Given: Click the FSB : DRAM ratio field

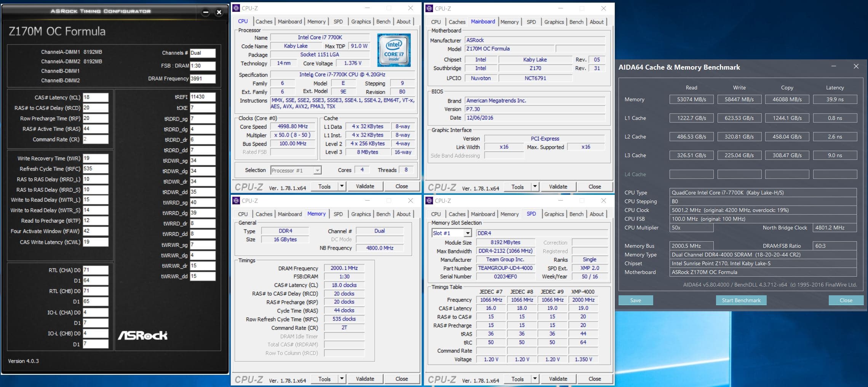Looking at the screenshot, I should [x=203, y=66].
